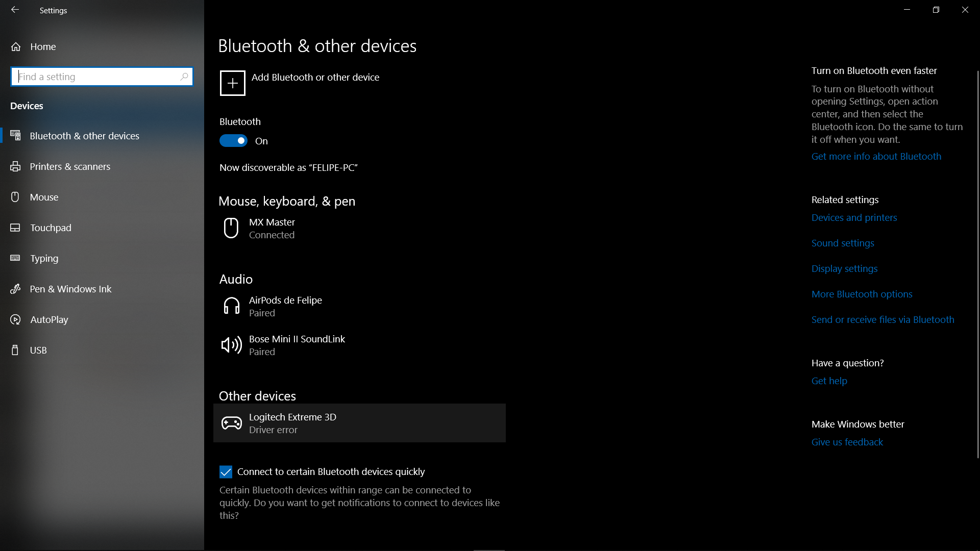Image resolution: width=980 pixels, height=551 pixels.
Task: Go to Pen & Windows Ink
Action: 70,289
